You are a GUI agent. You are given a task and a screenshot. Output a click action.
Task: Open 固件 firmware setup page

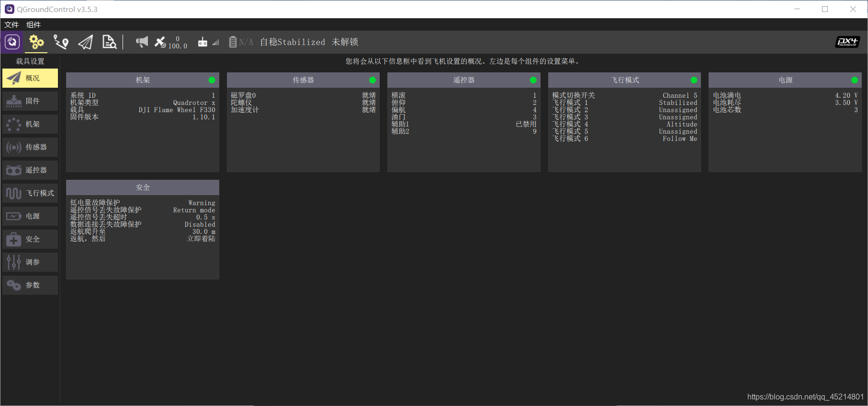pyautogui.click(x=30, y=101)
